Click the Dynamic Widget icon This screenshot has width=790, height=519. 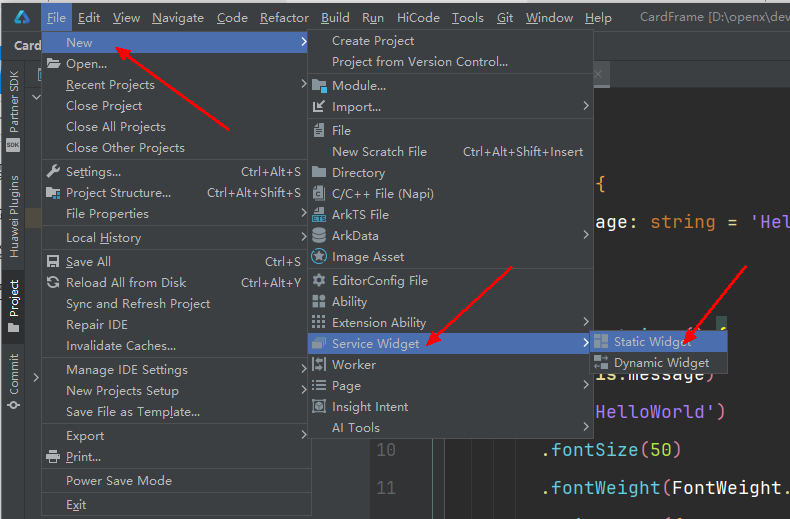click(601, 362)
